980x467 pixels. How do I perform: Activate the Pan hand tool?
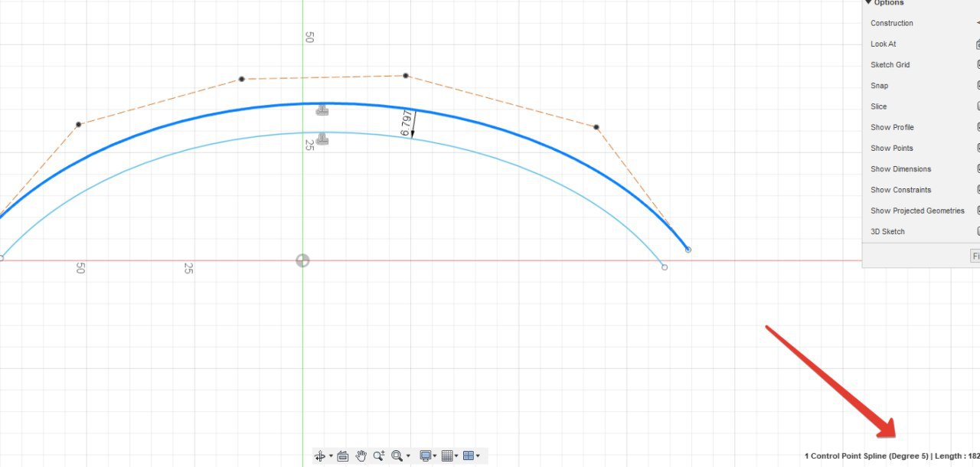click(361, 456)
